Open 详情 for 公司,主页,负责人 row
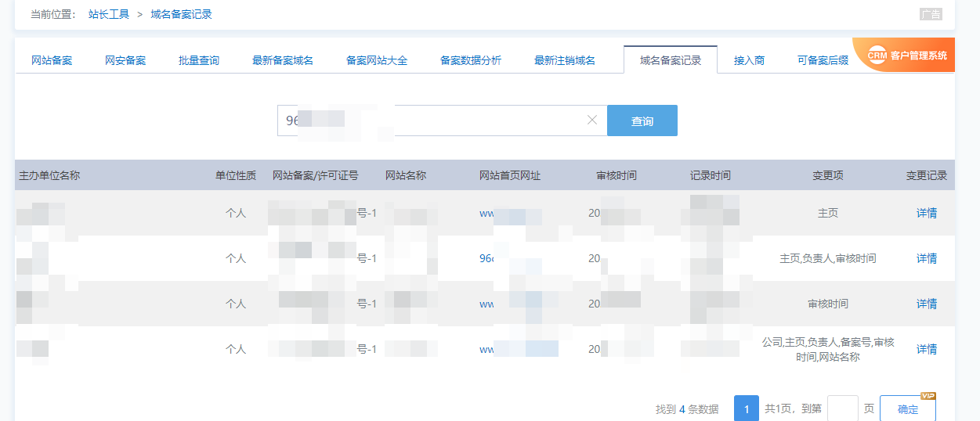Image resolution: width=980 pixels, height=421 pixels. pos(927,349)
